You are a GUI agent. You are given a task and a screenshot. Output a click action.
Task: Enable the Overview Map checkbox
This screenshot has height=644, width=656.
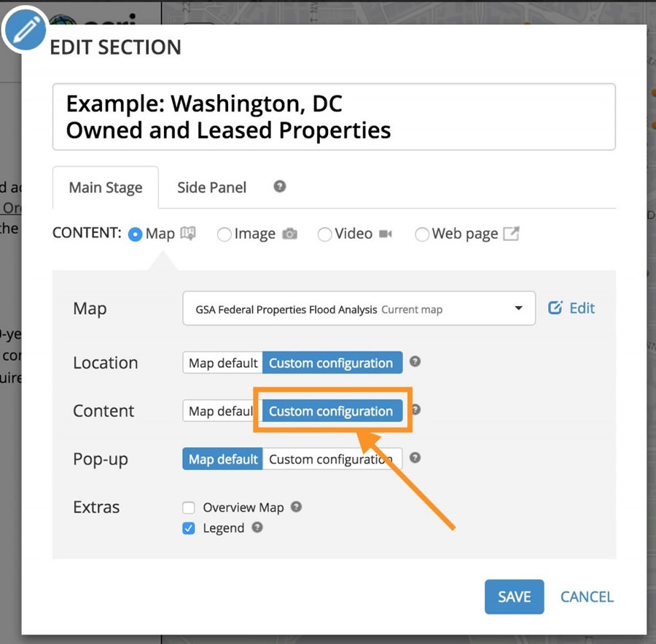click(x=189, y=508)
